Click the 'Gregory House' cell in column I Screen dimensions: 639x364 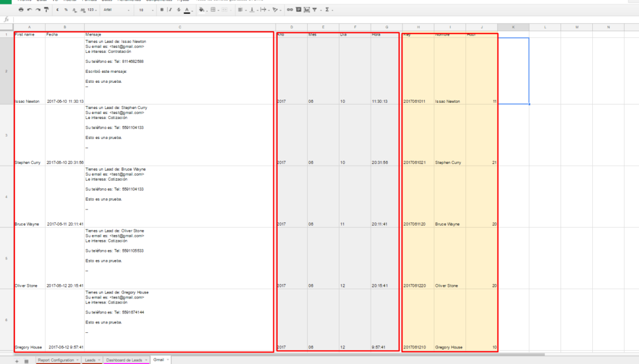[x=450, y=320]
